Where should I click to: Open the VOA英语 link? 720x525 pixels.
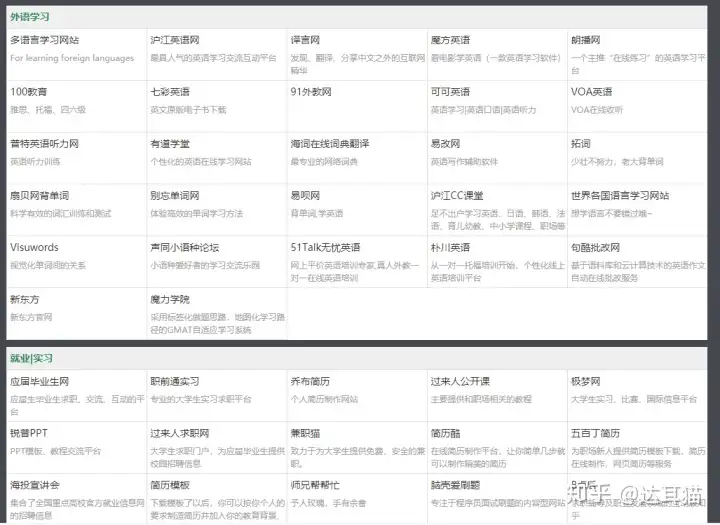pyautogui.click(x=591, y=92)
